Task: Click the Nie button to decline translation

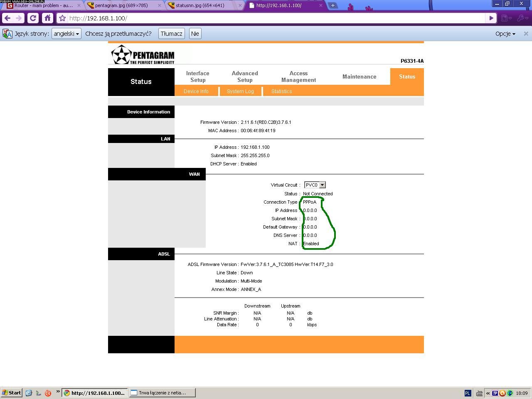Action: (195, 34)
